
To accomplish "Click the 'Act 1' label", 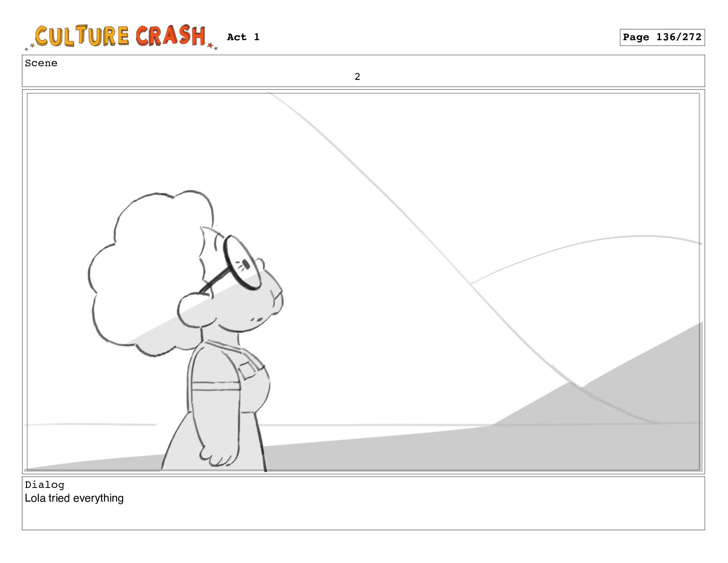I will coord(243,37).
